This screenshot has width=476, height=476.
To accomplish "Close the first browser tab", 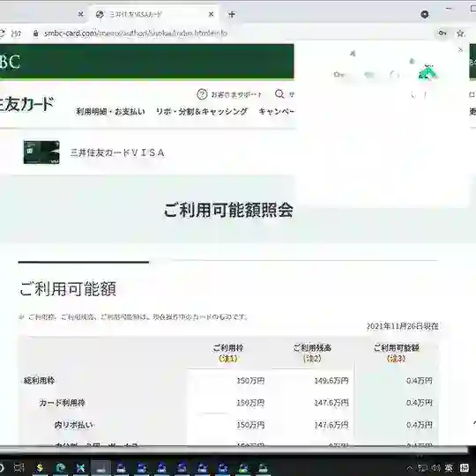I will [81, 14].
